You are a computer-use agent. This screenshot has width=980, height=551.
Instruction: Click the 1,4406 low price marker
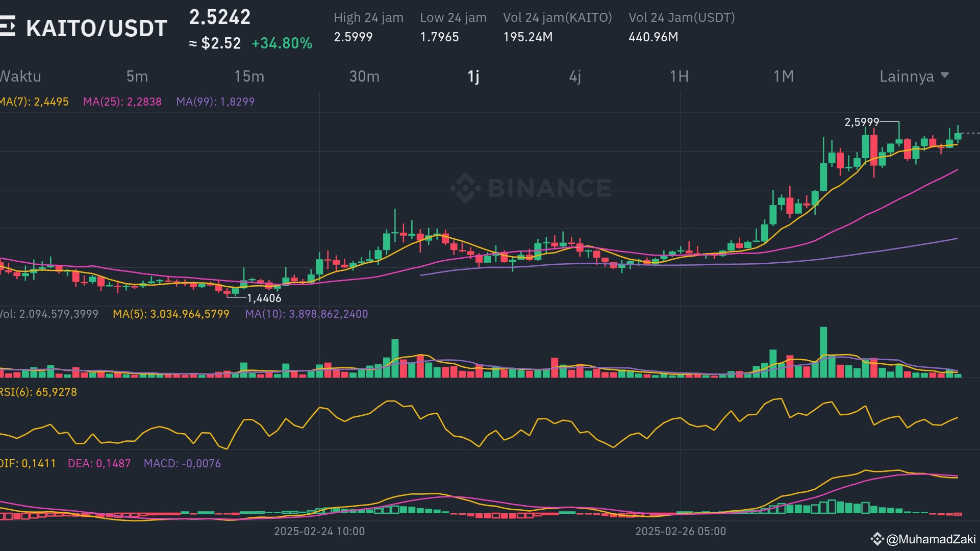coord(264,298)
